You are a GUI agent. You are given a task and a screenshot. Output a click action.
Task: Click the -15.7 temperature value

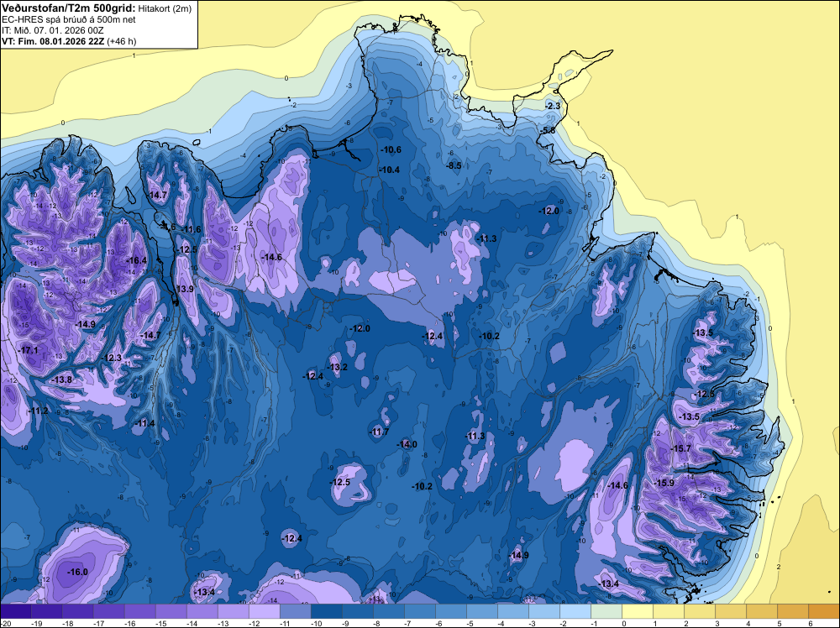tap(680, 448)
